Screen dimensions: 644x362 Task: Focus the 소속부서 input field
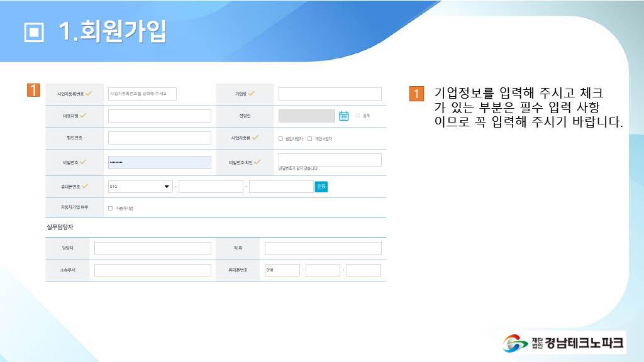(152, 270)
